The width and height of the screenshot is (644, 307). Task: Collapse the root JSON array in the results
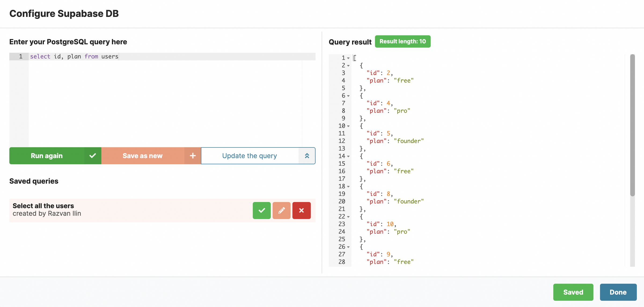click(348, 58)
